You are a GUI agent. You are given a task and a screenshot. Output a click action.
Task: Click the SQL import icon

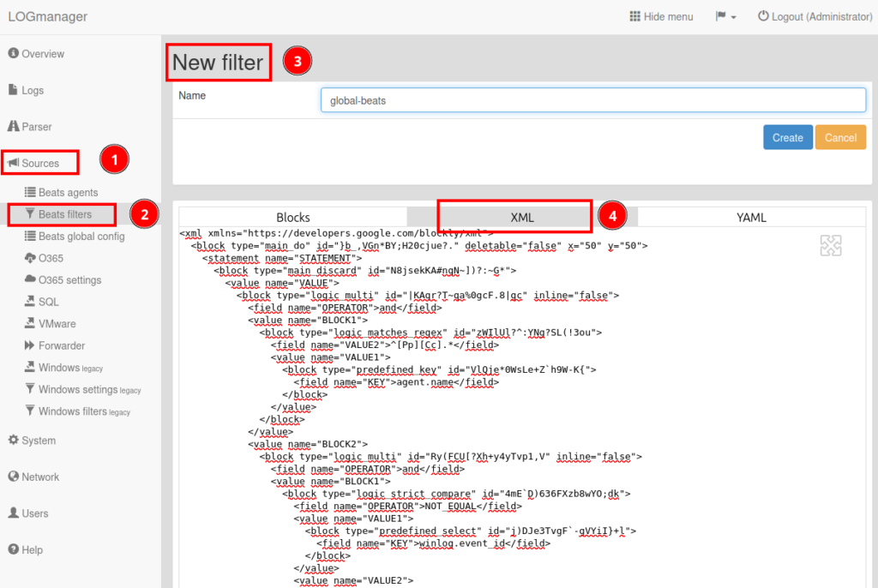[x=30, y=301]
